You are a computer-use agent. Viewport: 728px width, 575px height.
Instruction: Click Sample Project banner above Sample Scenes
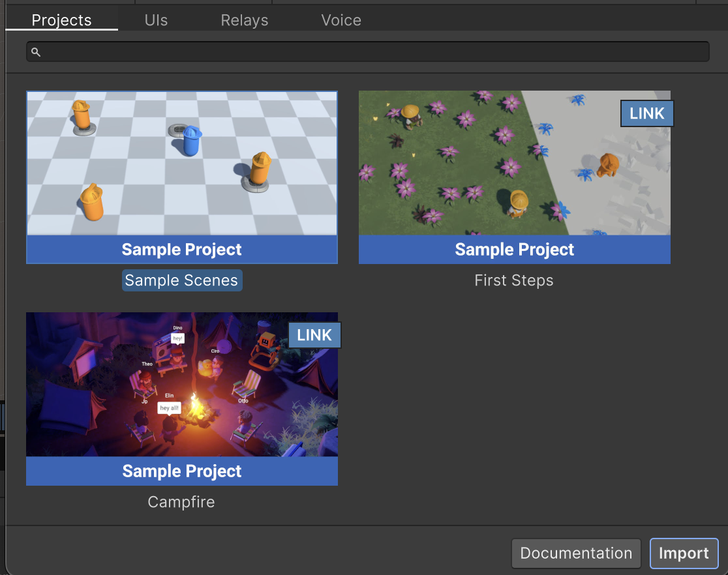pyautogui.click(x=182, y=250)
